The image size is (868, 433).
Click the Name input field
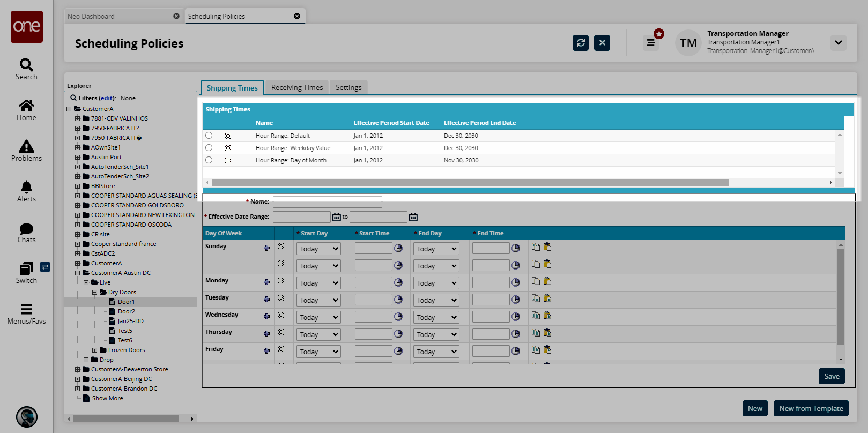[x=327, y=202]
